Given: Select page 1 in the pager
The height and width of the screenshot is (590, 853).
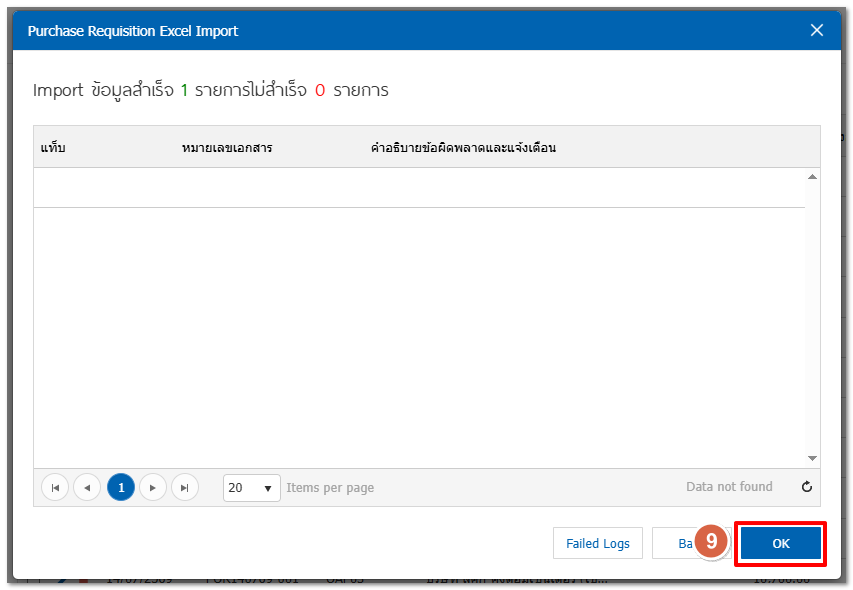Looking at the screenshot, I should click(121, 488).
